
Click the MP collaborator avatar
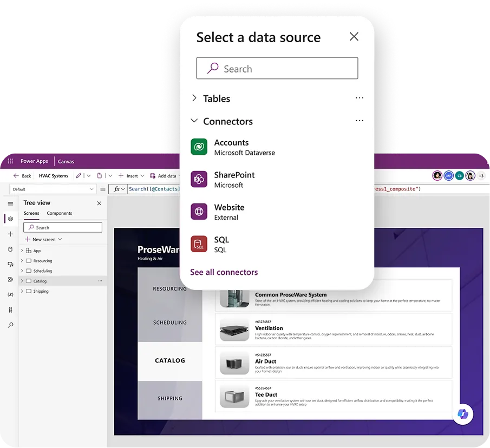(448, 176)
